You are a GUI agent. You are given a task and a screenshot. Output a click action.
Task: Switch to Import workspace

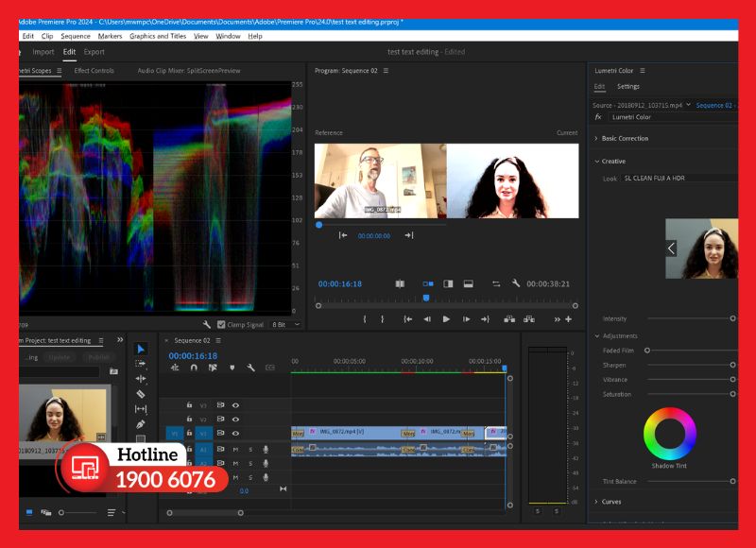click(x=43, y=52)
